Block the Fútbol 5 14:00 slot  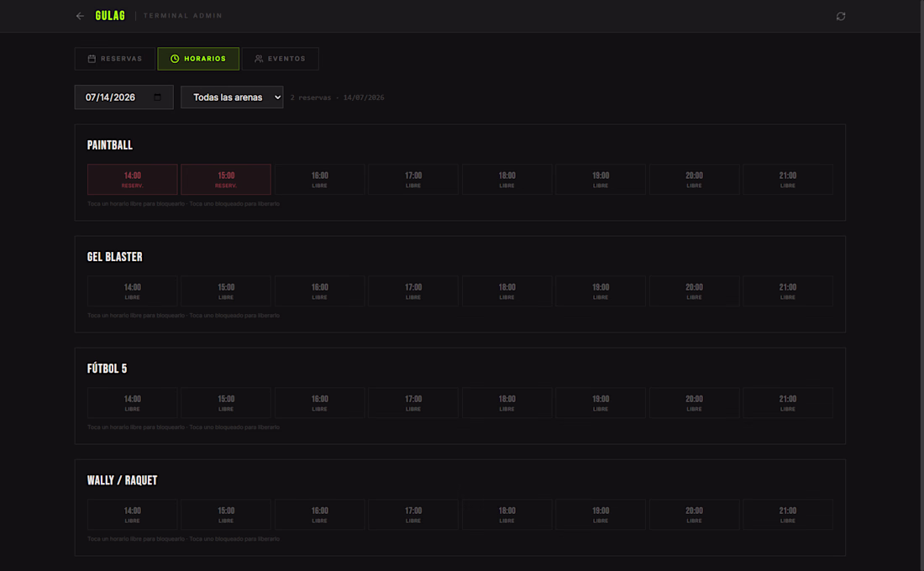pos(132,403)
